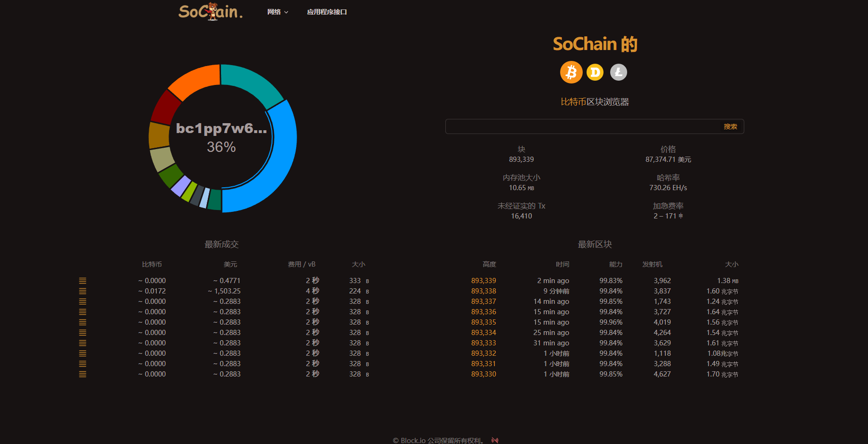Image resolution: width=868 pixels, height=444 pixels.
Task: Open block 893,336
Action: (x=484, y=312)
